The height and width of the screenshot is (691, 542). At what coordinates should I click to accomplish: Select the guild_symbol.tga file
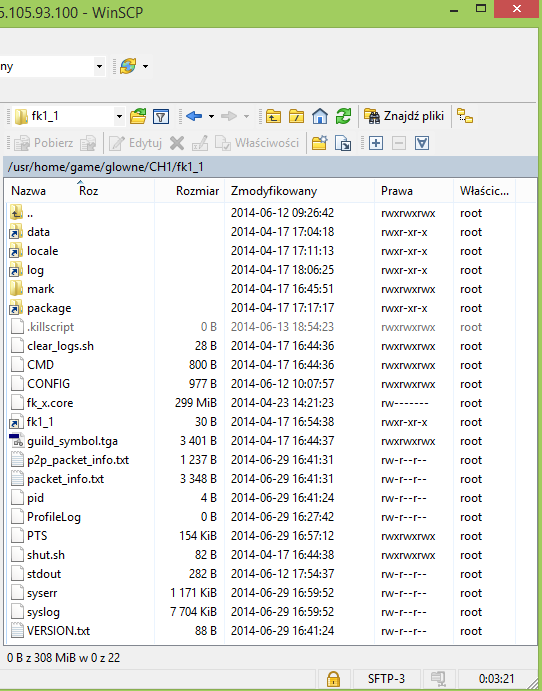coord(72,441)
